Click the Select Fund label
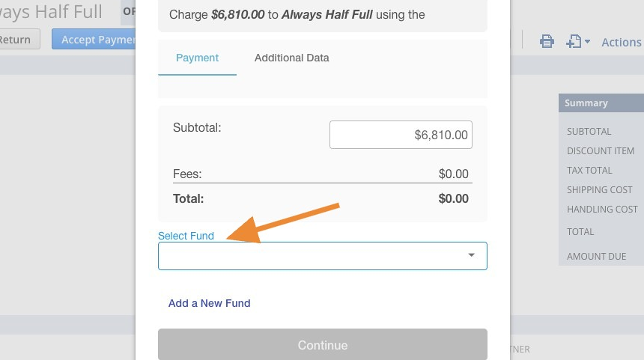The width and height of the screenshot is (644, 360). click(x=186, y=236)
